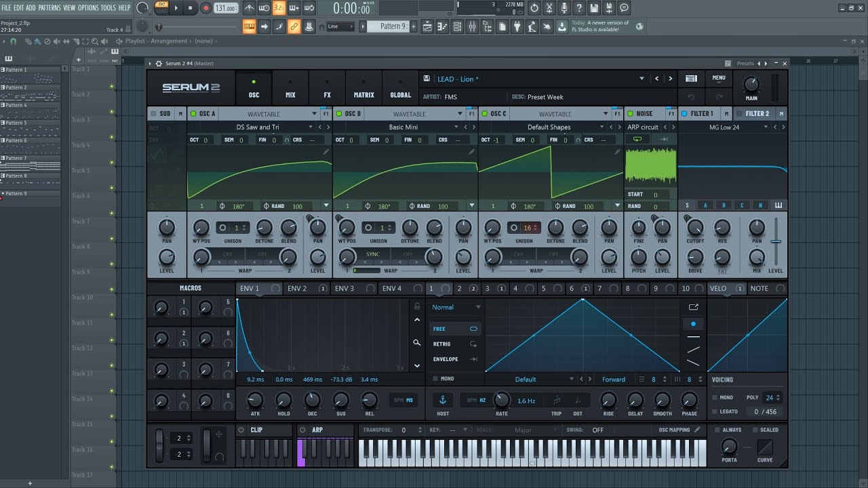Select the FILTER 2 button
Viewport: 868px width, 488px height.
[x=757, y=114]
